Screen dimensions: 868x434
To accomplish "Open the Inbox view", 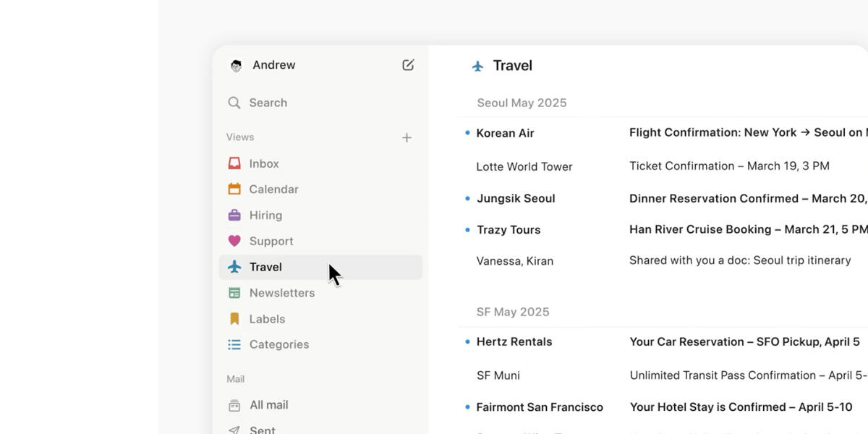I will [320, 163].
